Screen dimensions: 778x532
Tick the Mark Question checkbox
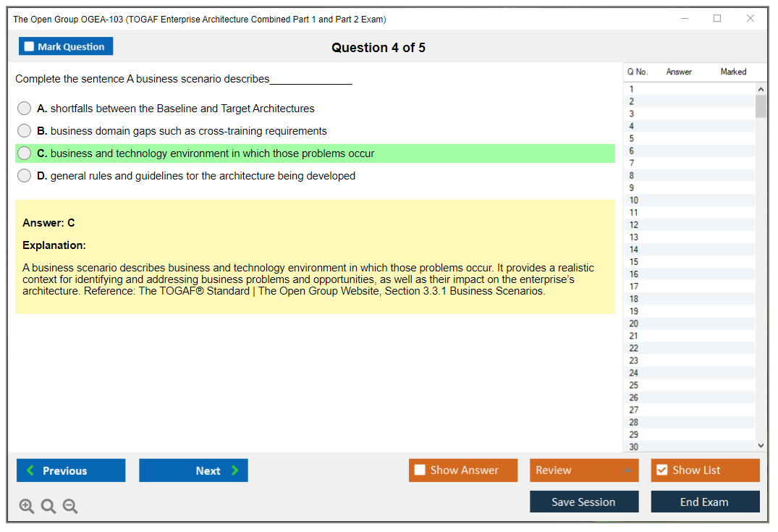(x=30, y=47)
